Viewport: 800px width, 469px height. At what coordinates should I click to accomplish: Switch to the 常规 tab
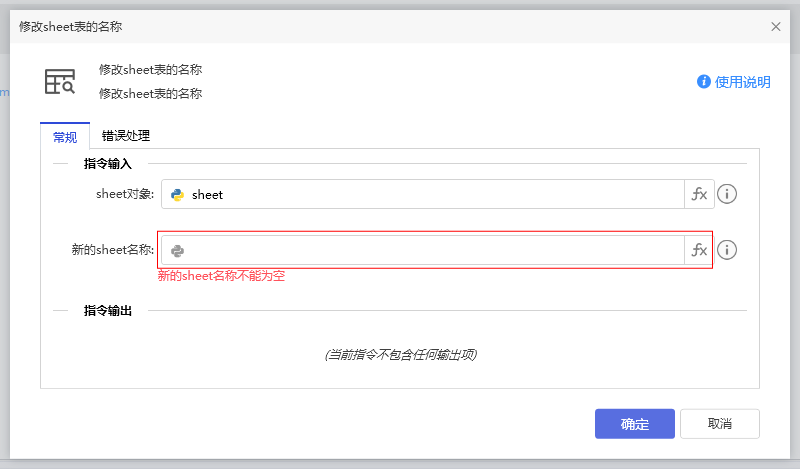point(64,136)
